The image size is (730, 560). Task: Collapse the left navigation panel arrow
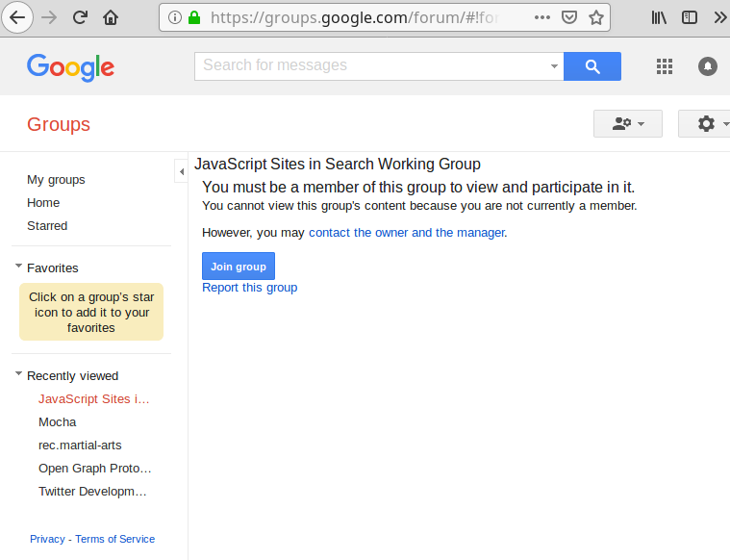[181, 171]
